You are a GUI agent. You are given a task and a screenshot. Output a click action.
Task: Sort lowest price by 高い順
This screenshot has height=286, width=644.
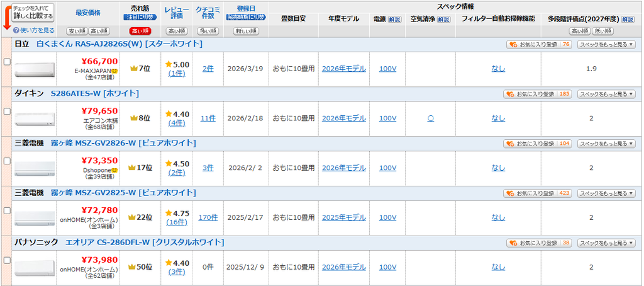click(99, 31)
